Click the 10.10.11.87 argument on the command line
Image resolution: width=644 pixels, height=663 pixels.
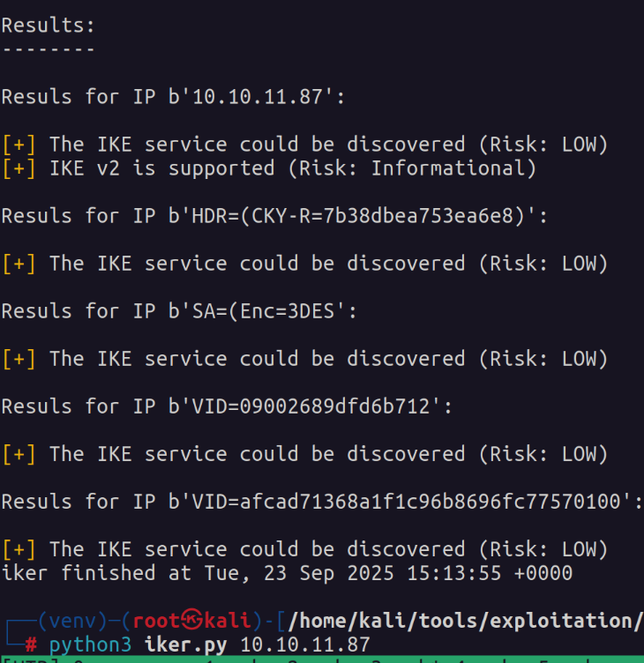coord(305,644)
